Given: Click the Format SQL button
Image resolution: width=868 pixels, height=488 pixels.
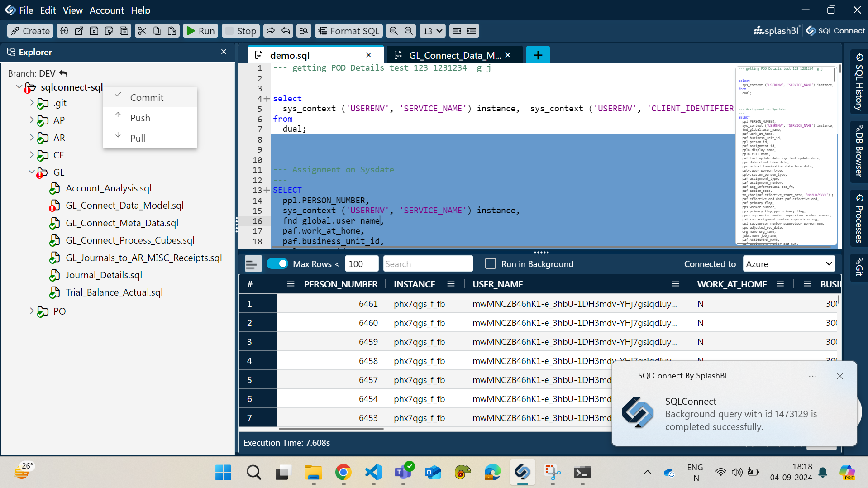Looking at the screenshot, I should point(348,31).
